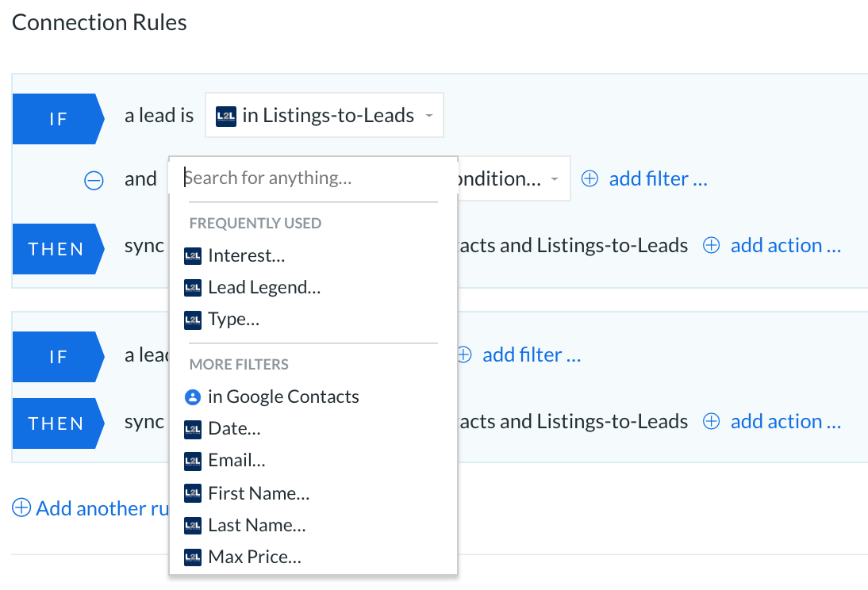Click the L2L icon beside Lead Legend
868x590 pixels.
point(193,287)
